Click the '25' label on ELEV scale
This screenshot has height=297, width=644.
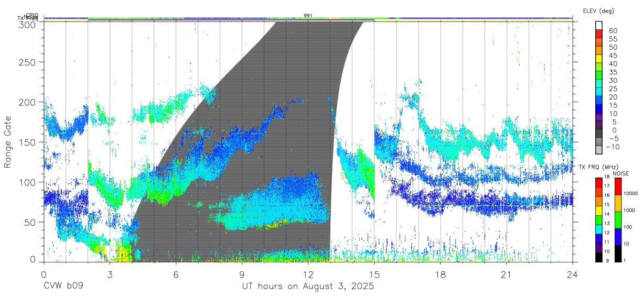(x=613, y=89)
